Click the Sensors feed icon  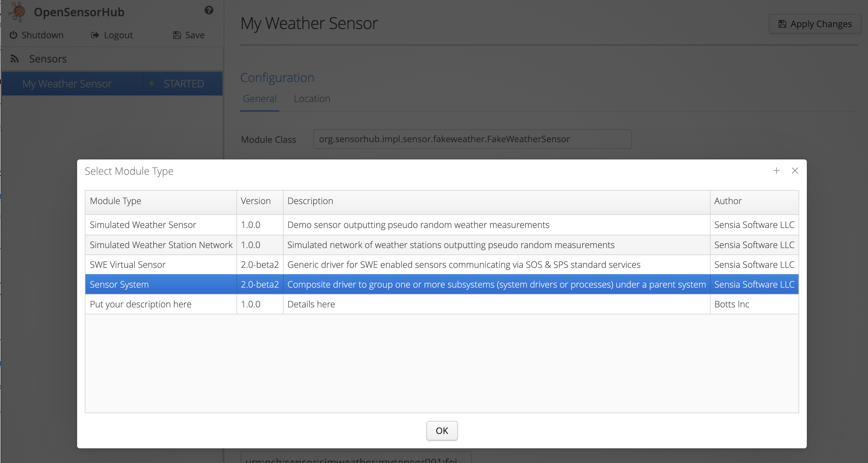(14, 59)
